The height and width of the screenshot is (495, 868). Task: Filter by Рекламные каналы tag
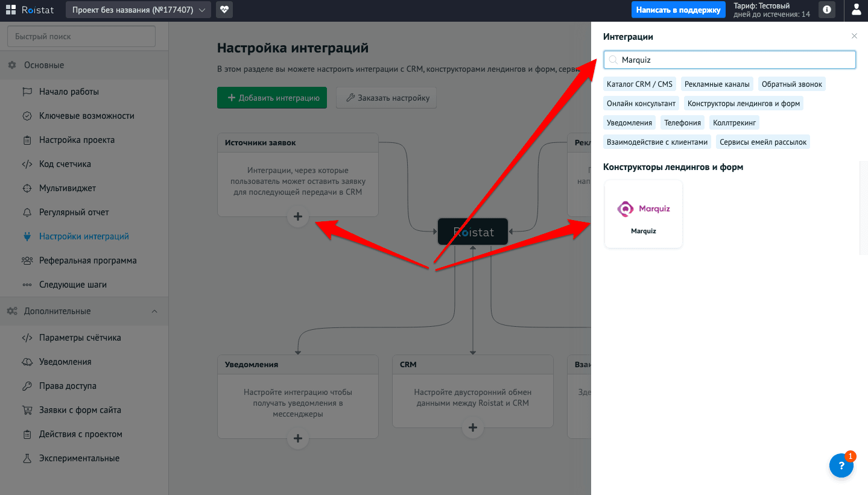717,84
